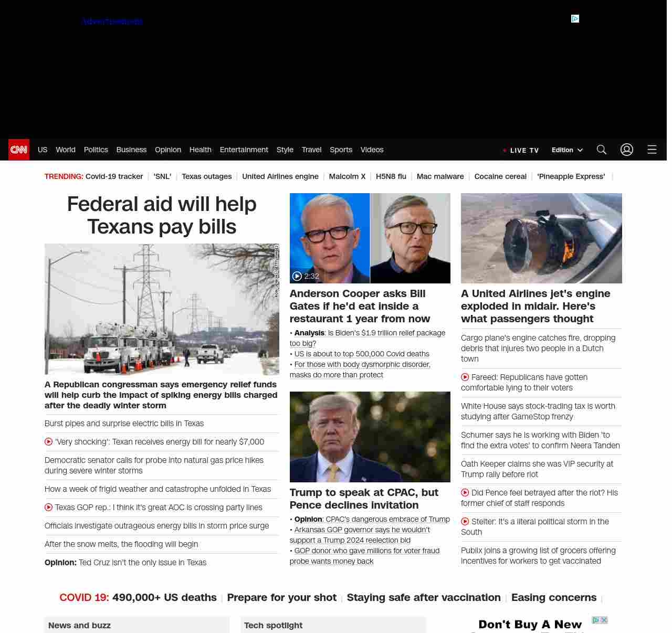This screenshot has width=672, height=633.
Task: Click play icon beside Fareed Republicans story
Action: [465, 377]
